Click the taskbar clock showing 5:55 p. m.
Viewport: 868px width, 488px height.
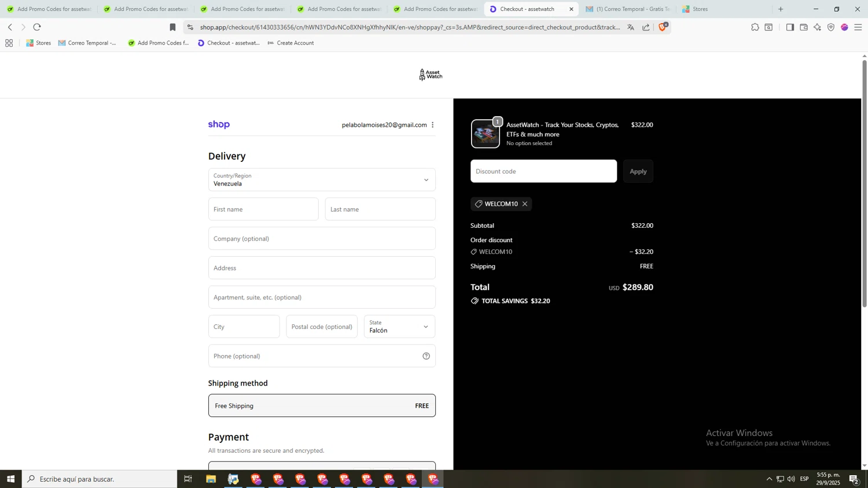click(827, 479)
